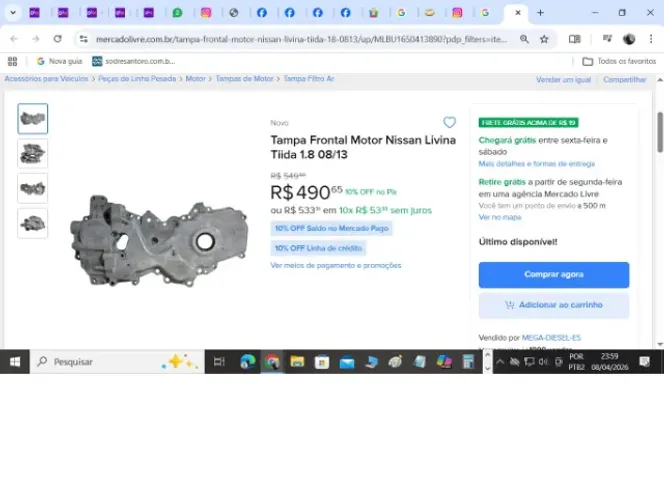Screen dimensions: 664x500
Task: Open the Mail app from the taskbar
Action: tap(347, 362)
